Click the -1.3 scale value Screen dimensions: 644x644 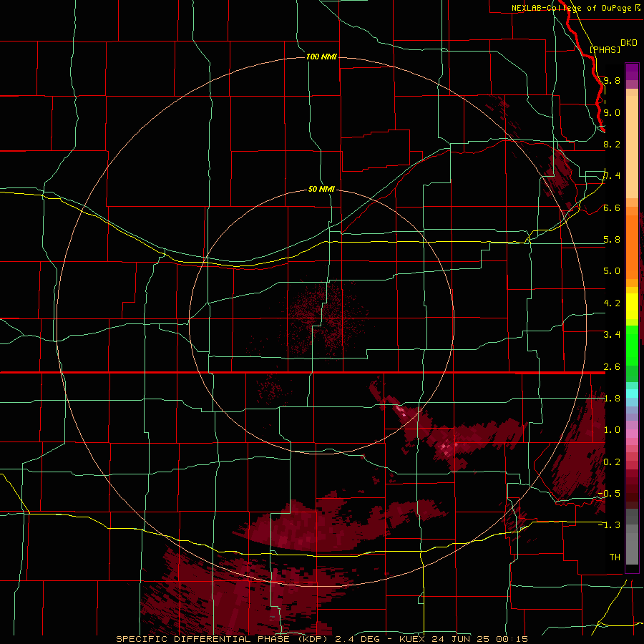(609, 525)
